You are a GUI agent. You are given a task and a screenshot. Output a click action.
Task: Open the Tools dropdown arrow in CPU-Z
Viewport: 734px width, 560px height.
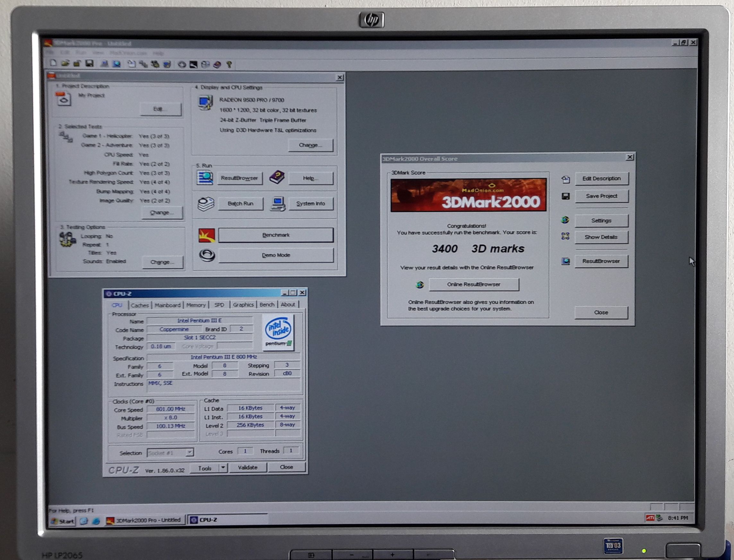tap(223, 468)
